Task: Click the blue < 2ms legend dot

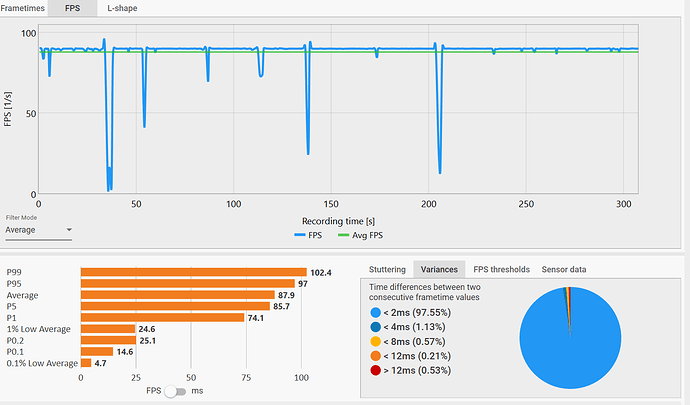Action: point(375,312)
